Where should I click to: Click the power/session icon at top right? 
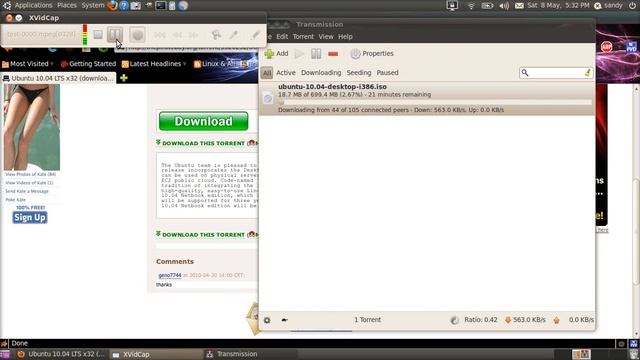pyautogui.click(x=632, y=5)
